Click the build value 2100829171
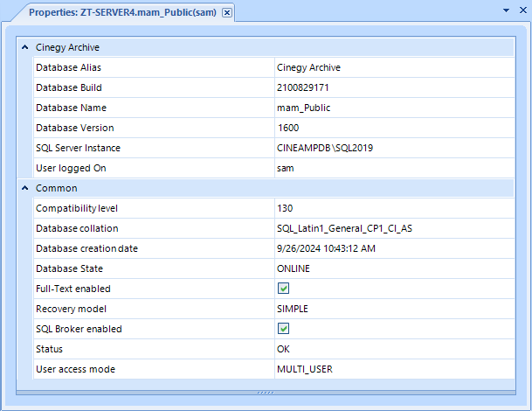532x411 pixels. (302, 87)
